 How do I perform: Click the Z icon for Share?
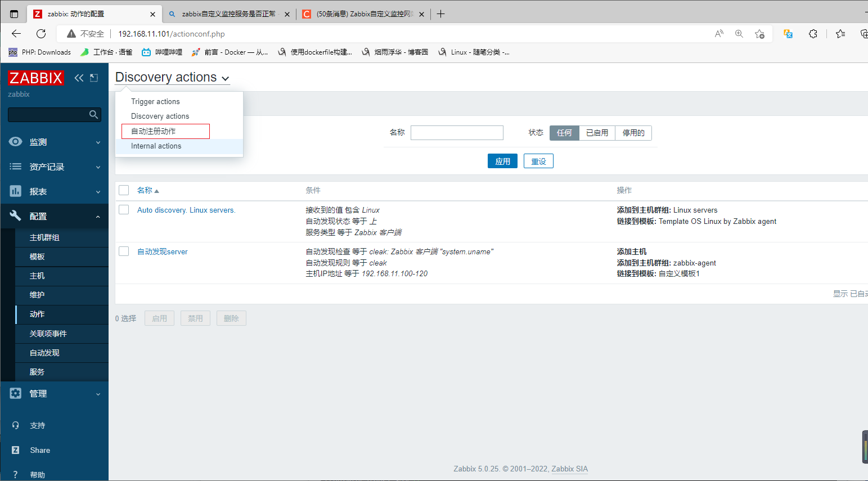16,450
